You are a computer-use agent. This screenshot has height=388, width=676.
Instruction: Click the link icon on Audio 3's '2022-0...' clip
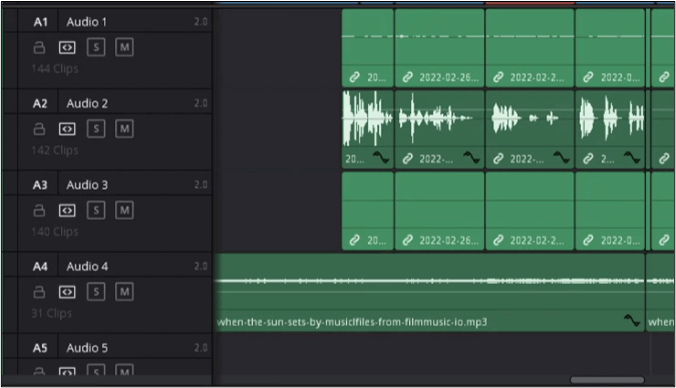click(x=588, y=241)
